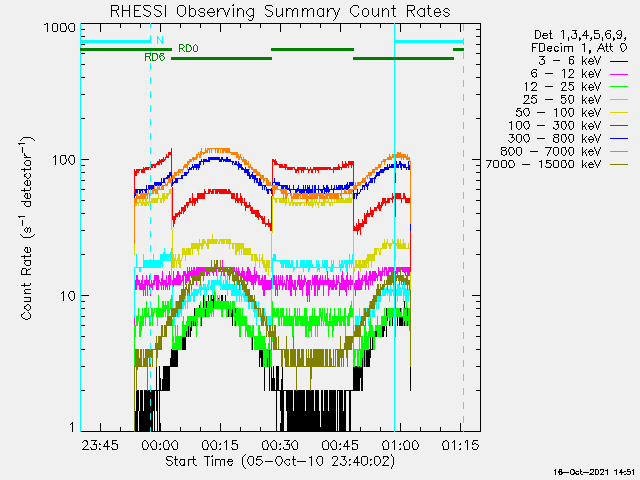Click the blue legend line for 300-800 keV
Screen dimensions: 640x480
(x=619, y=139)
